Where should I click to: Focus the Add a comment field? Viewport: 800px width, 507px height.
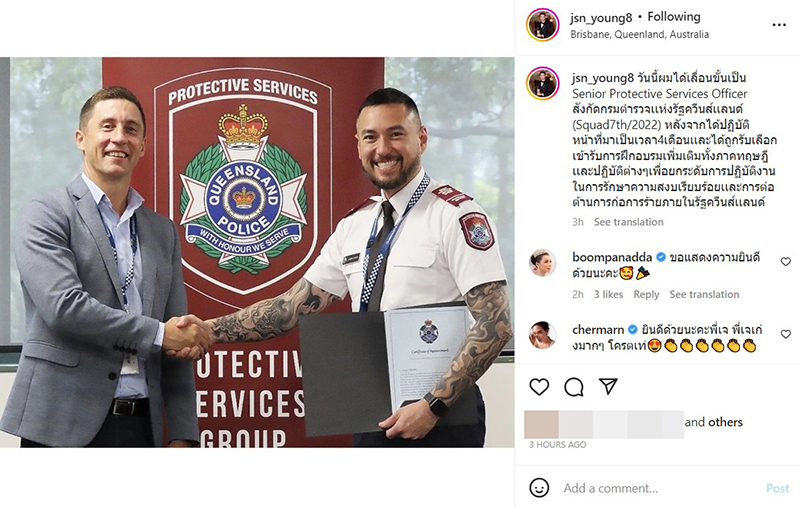tap(658, 488)
